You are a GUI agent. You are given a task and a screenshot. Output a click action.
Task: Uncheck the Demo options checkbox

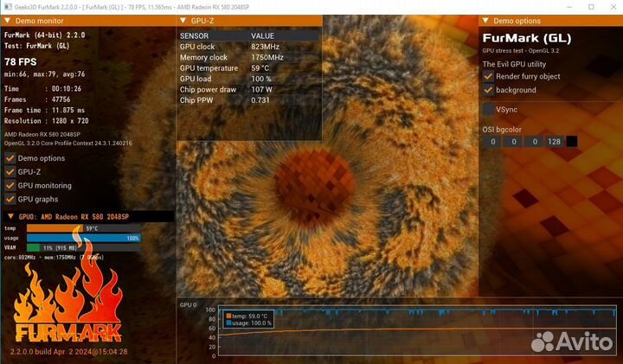coord(10,158)
